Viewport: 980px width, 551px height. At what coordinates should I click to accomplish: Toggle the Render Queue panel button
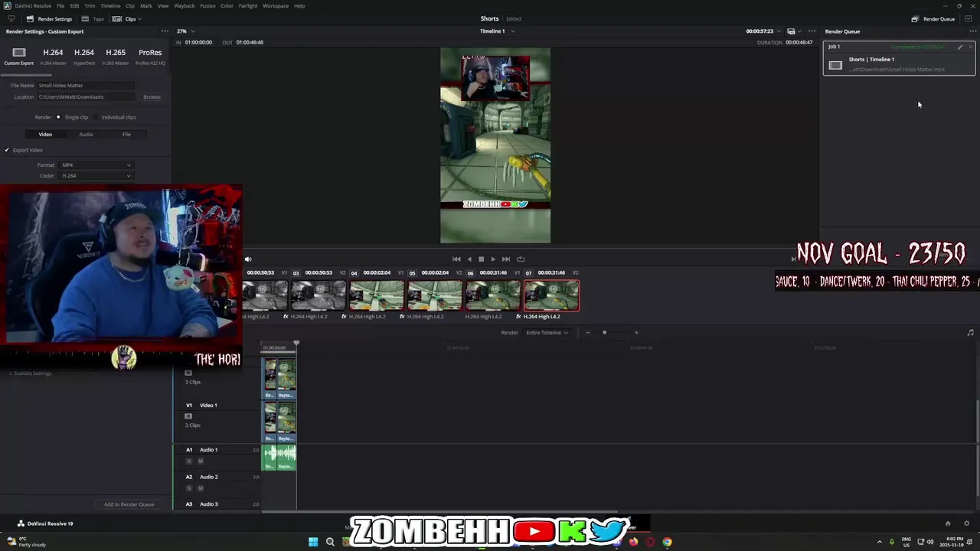(933, 18)
